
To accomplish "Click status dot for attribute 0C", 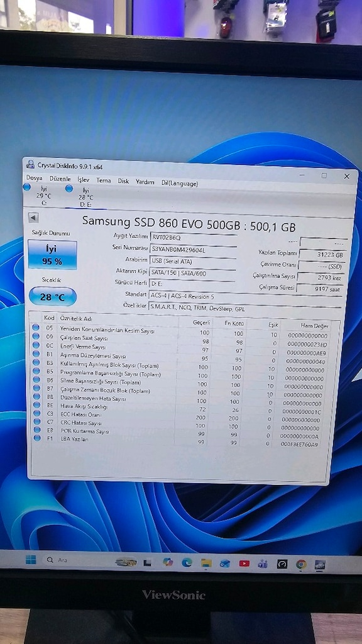I will (36, 345).
